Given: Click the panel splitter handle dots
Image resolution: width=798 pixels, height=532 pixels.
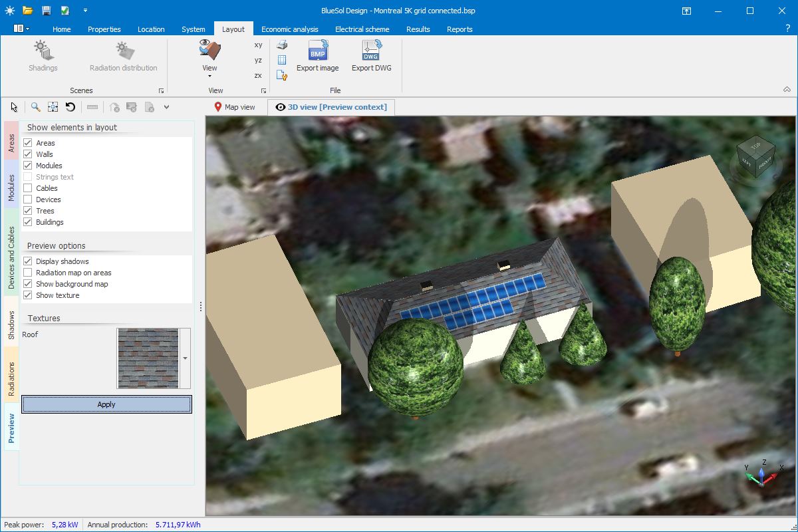Looking at the screenshot, I should click(201, 307).
